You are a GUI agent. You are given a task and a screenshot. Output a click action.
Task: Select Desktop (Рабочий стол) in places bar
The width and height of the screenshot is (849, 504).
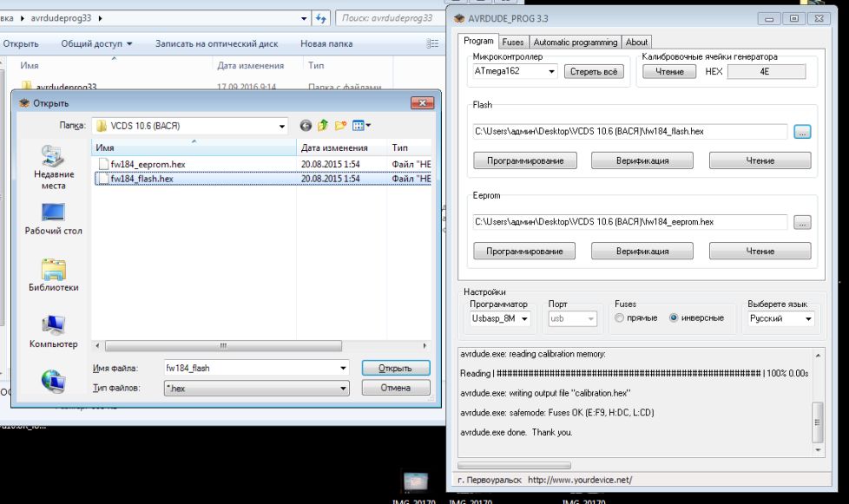click(x=54, y=219)
